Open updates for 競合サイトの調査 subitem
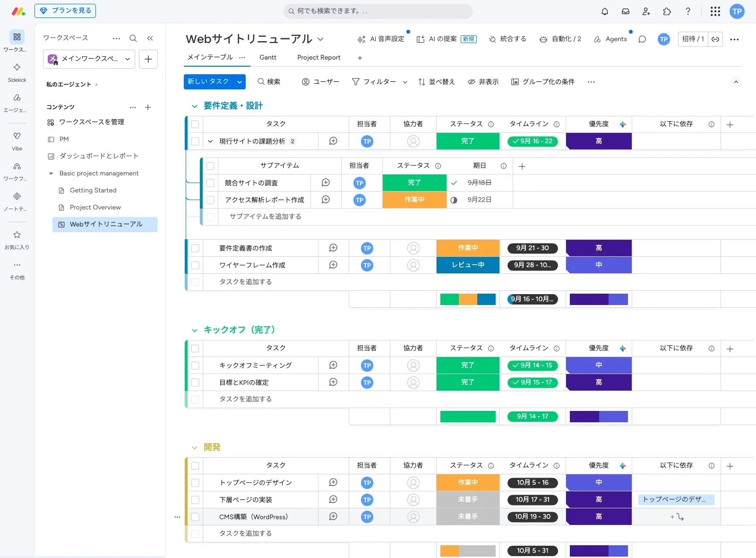Viewport: 756px width, 558px height. pos(326,183)
